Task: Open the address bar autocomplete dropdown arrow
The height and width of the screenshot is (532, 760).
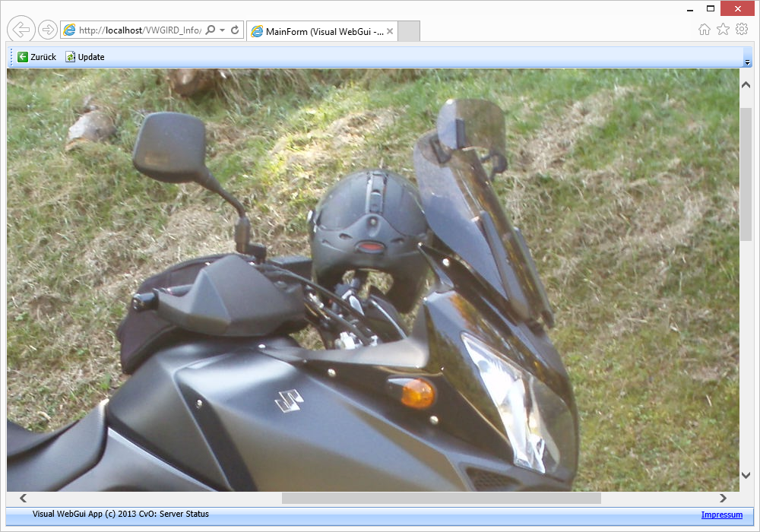Action: (x=223, y=30)
